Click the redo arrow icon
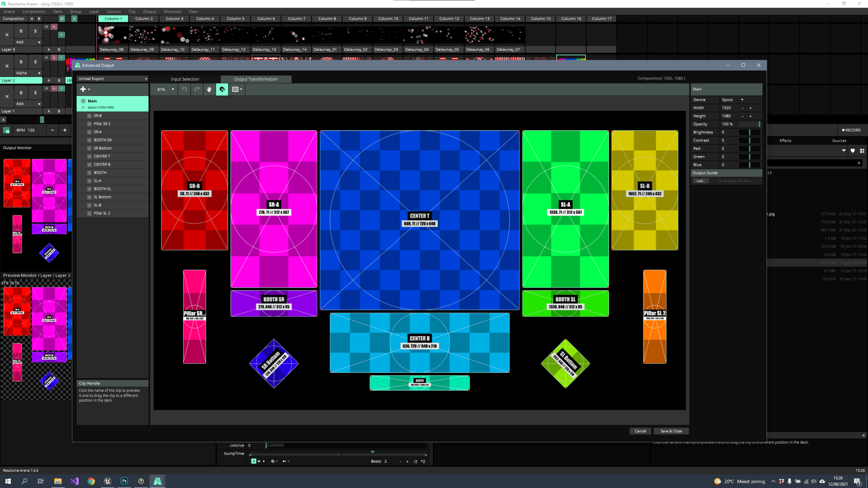 pos(197,89)
